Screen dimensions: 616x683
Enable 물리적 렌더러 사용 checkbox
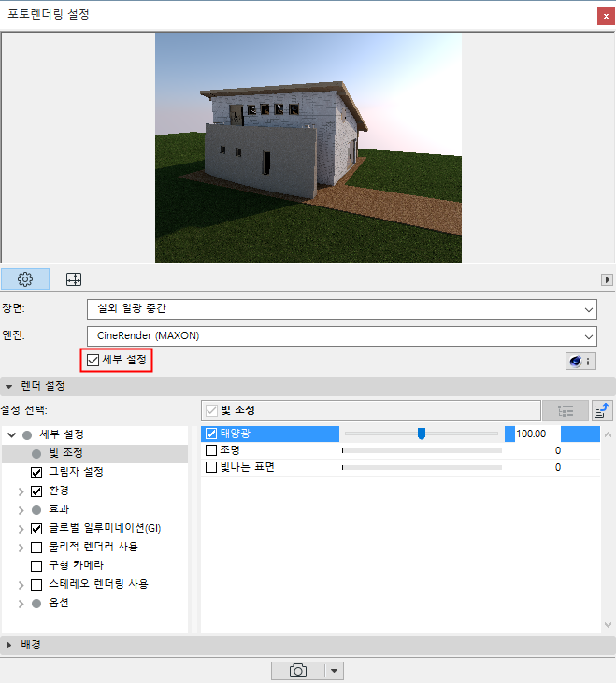coord(36,548)
